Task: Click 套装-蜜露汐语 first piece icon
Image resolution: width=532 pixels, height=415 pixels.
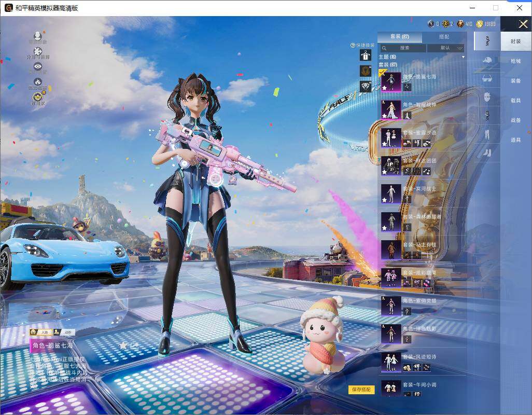Action: coord(407,143)
